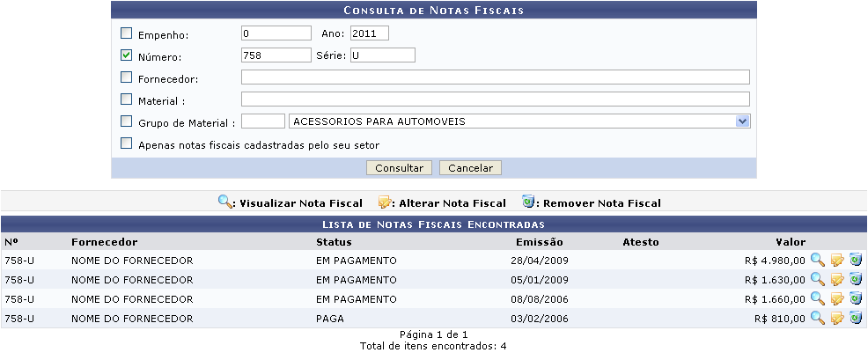
Task: Click the Cancelar button
Action: (470, 168)
